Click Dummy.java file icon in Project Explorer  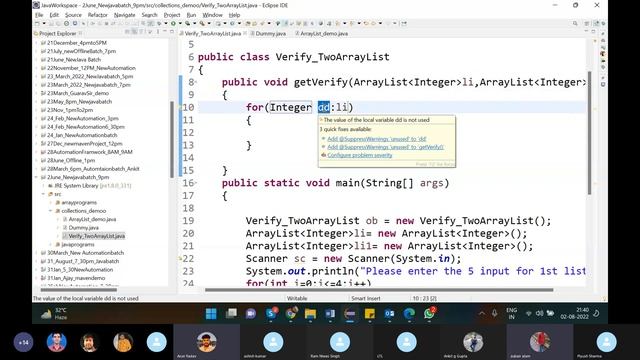click(x=65, y=228)
